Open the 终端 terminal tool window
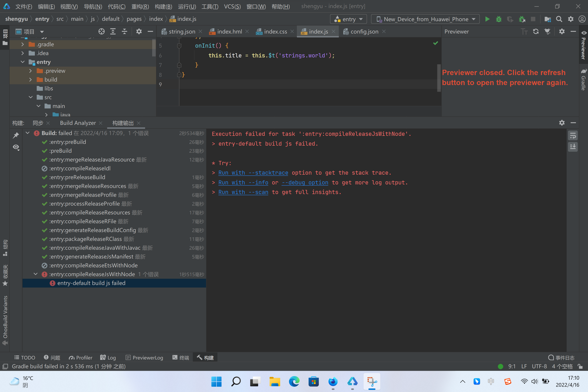This screenshot has width=588, height=392. pos(181,358)
